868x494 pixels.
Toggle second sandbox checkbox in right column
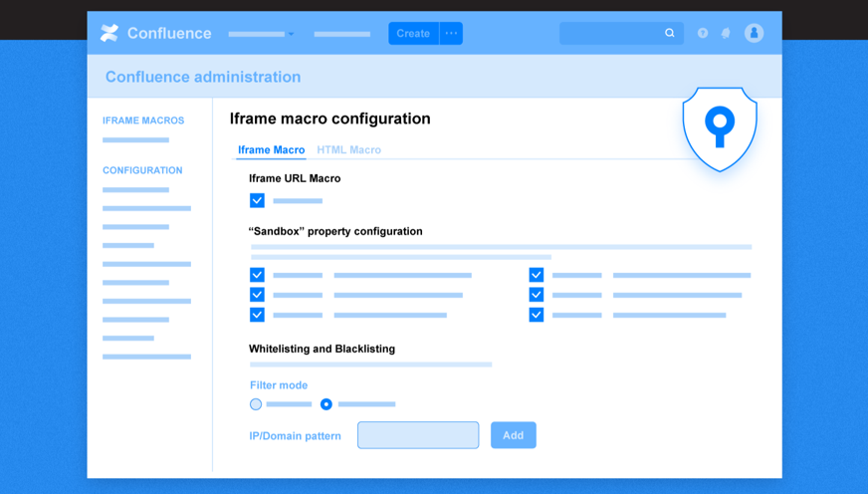click(536, 295)
